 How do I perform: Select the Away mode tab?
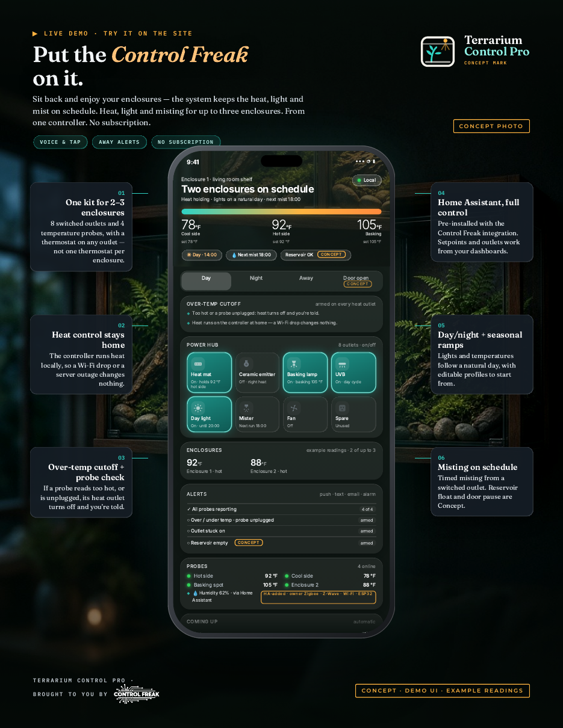coord(306,281)
